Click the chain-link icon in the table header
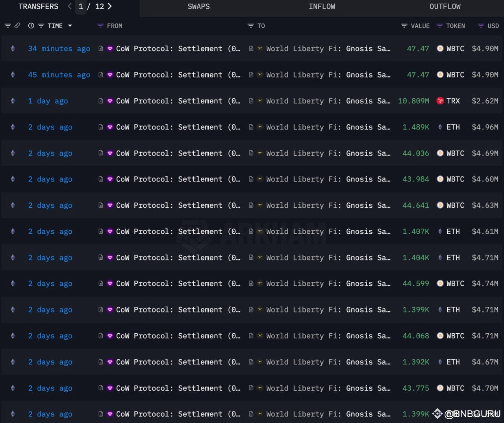 (17, 26)
